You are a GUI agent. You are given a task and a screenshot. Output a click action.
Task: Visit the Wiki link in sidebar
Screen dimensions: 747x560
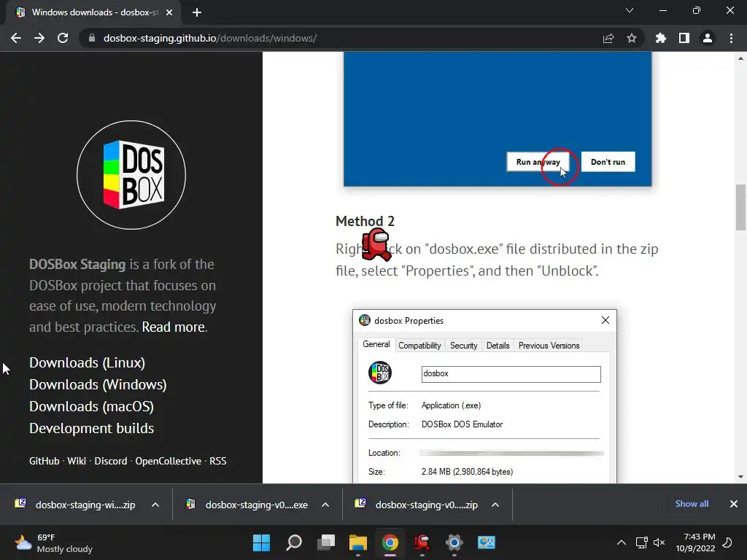[x=77, y=461]
